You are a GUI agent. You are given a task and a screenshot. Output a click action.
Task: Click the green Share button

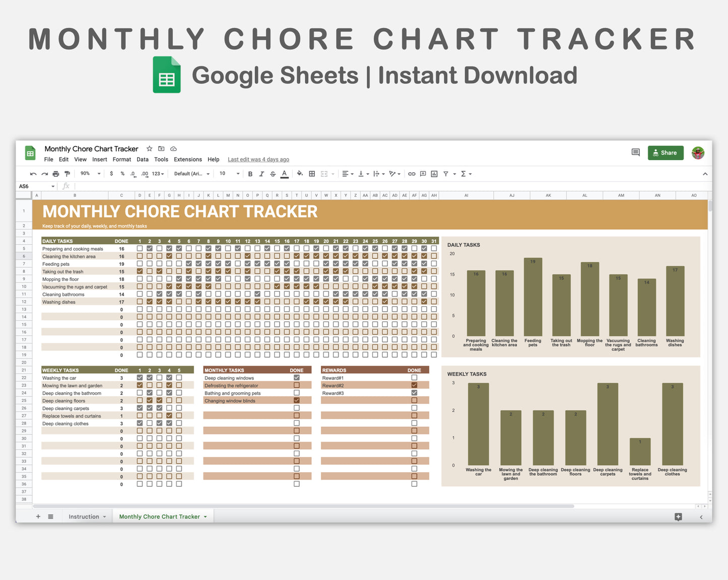[x=665, y=153]
